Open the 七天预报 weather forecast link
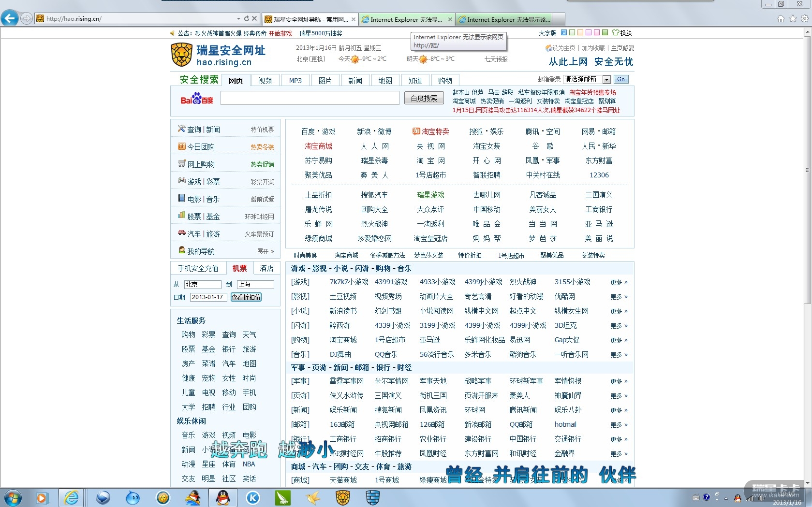The width and height of the screenshot is (812, 507). [496, 59]
